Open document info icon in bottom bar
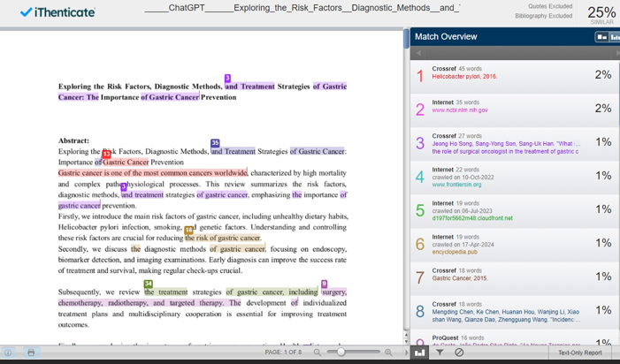The width and height of the screenshot is (620, 364). click(x=8, y=353)
